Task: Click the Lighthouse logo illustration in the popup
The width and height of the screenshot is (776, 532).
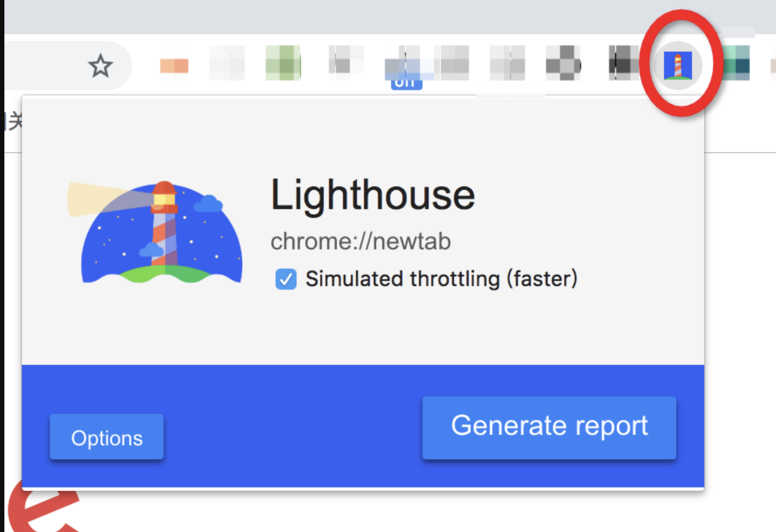Action: [x=155, y=232]
